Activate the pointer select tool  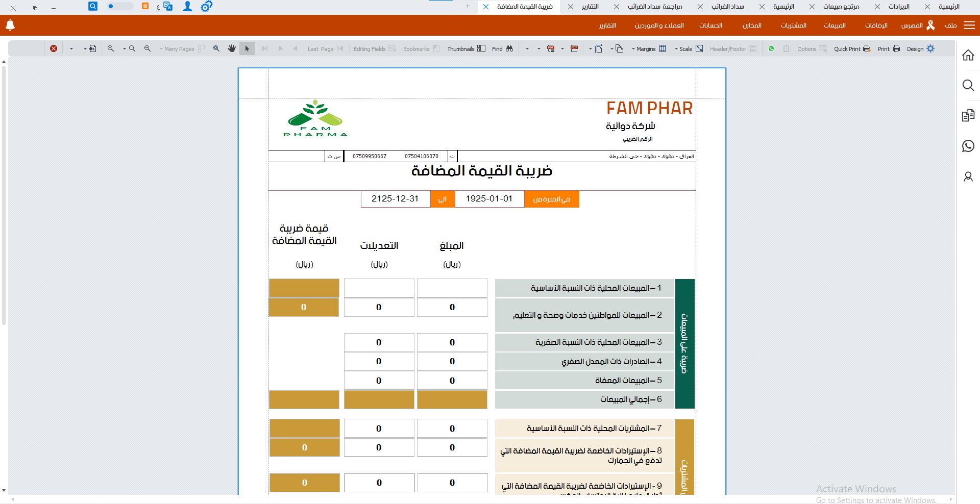pyautogui.click(x=247, y=48)
